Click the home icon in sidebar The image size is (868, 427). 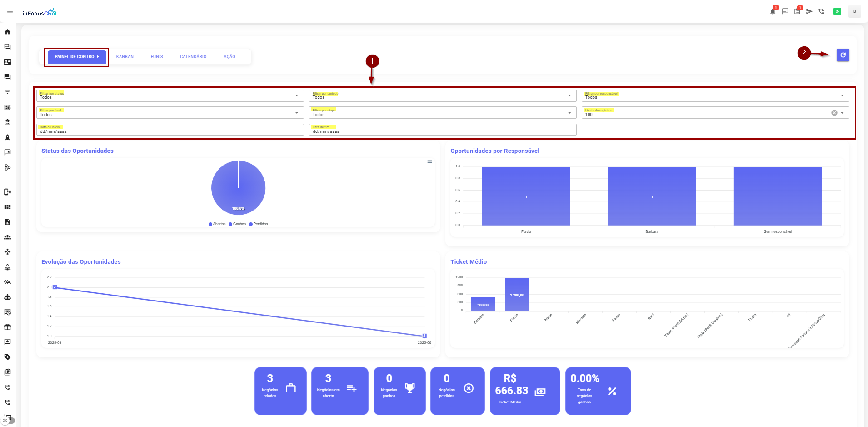pyautogui.click(x=7, y=32)
